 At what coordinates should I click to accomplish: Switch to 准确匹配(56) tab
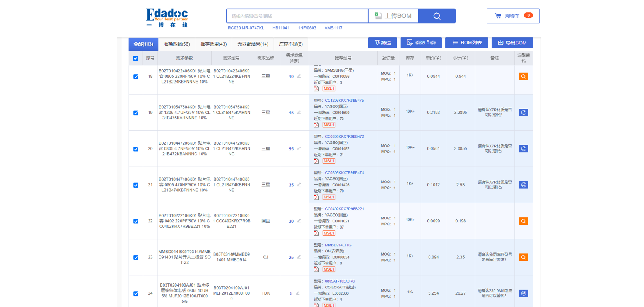(x=176, y=44)
